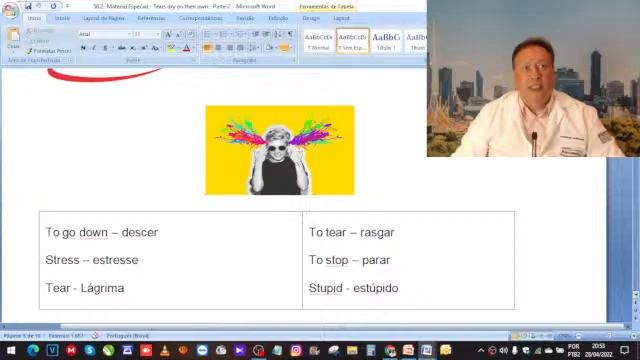Click the 'Stupid - estúpido' table cell
Screen dimensions: 640x360
click(353, 288)
